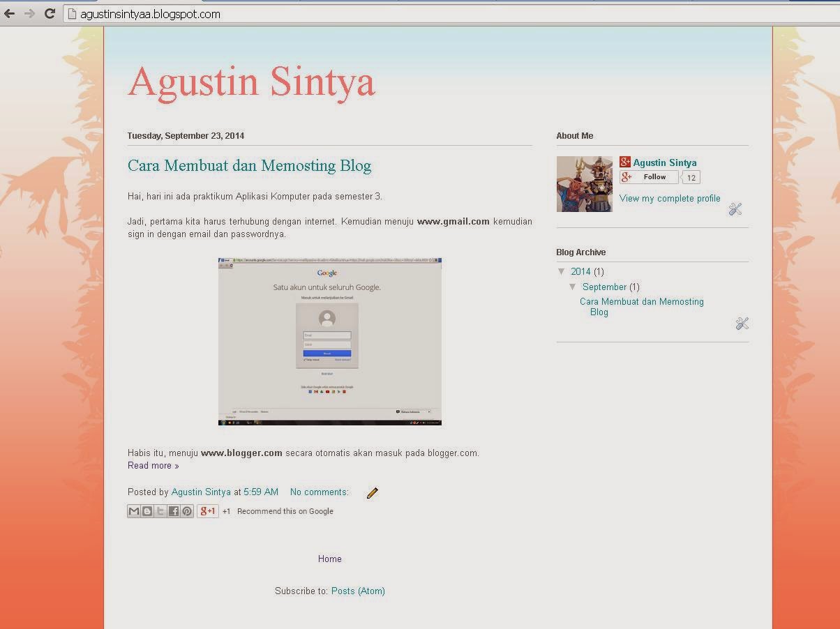The width and height of the screenshot is (840, 629).
Task: Select the date header Tuesday, September 23, 2014
Action: (x=186, y=136)
